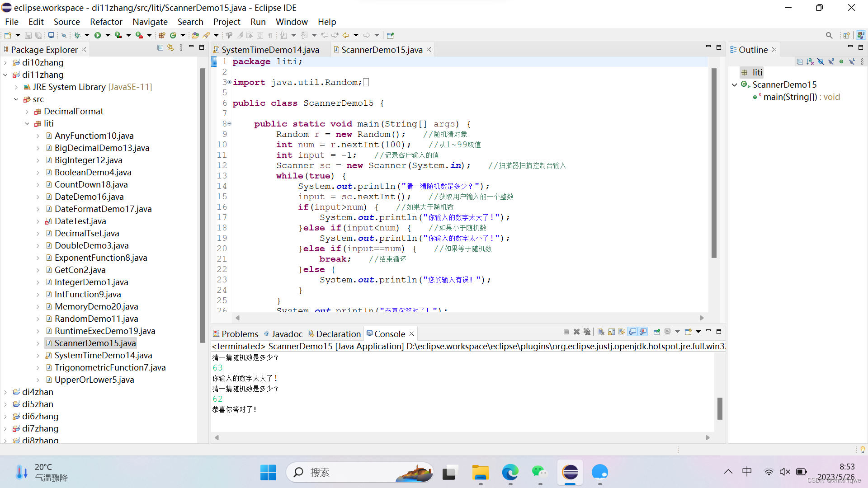Toggle Link with Editor in Package Explorer
The height and width of the screenshot is (488, 868).
[x=170, y=48]
